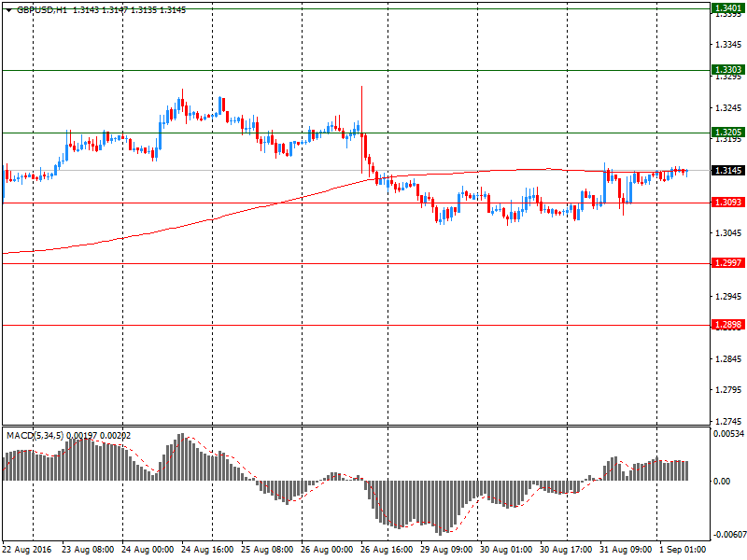
Task: Click the 29 Aug 09:00 time label
Action: pos(446,550)
